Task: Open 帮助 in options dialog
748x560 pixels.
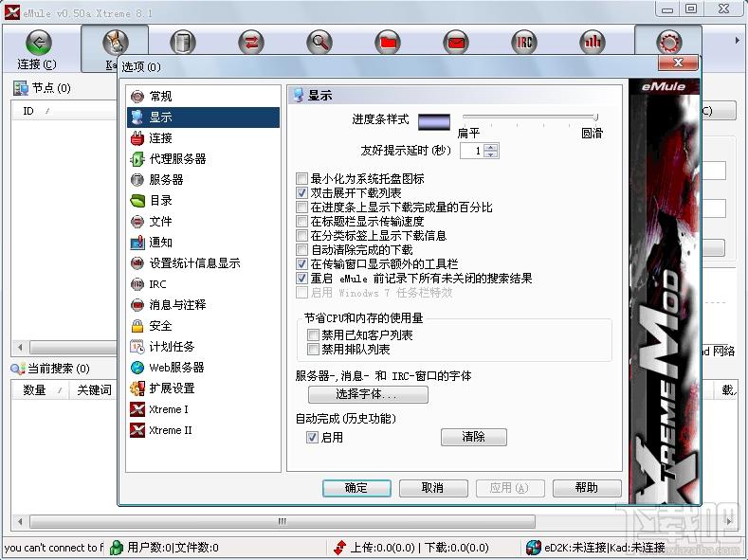Action: [x=587, y=488]
